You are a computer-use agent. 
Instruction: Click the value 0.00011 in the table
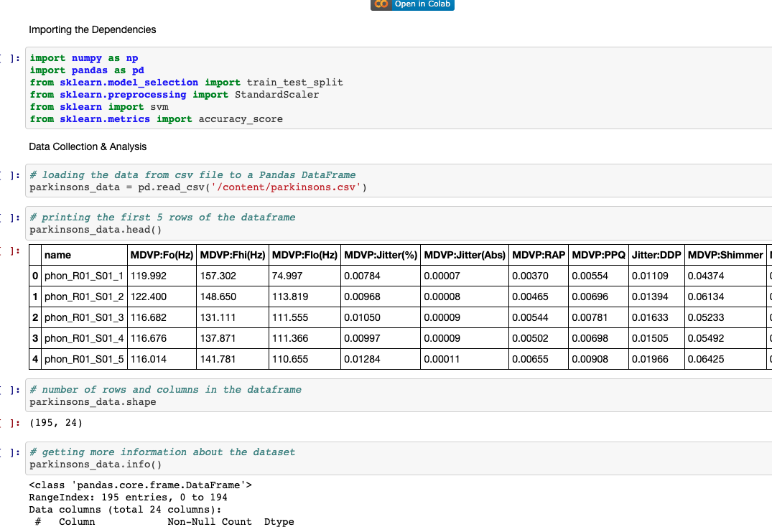pos(442,359)
